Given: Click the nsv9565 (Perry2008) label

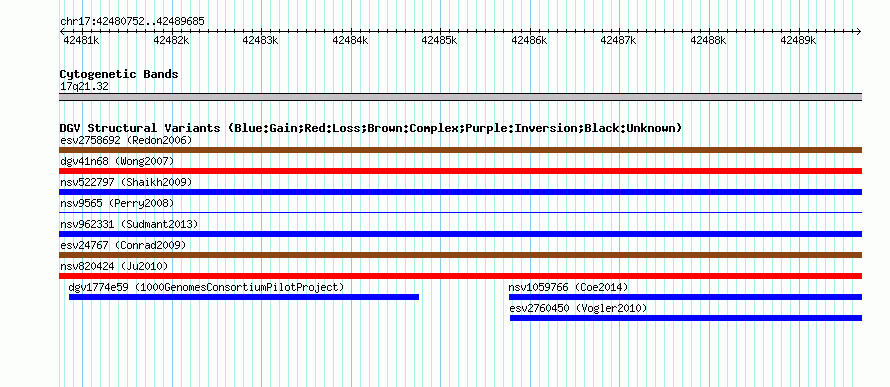Looking at the screenshot, I should (x=117, y=203).
